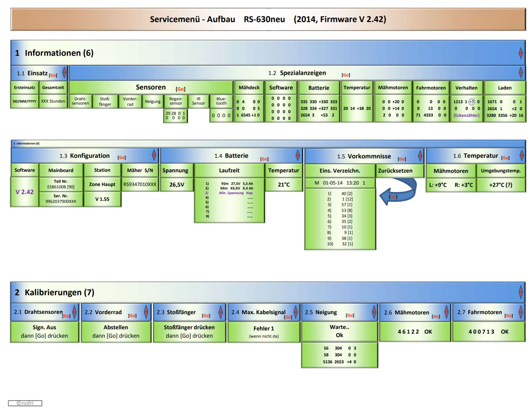Select the Laufzeit column header
This screenshot has width=532, height=408.
point(229,170)
